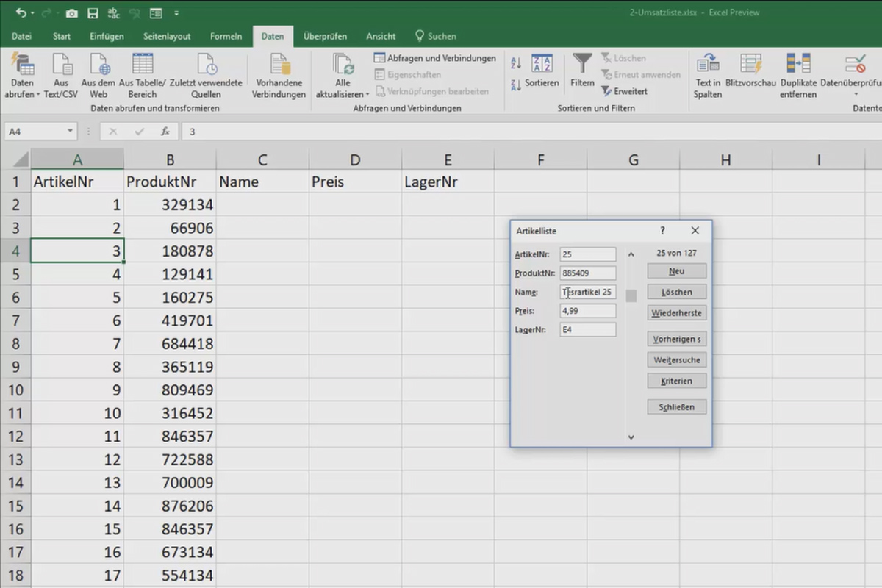Switch to the Formeln ribbon tab
The width and height of the screenshot is (882, 588).
(x=226, y=36)
